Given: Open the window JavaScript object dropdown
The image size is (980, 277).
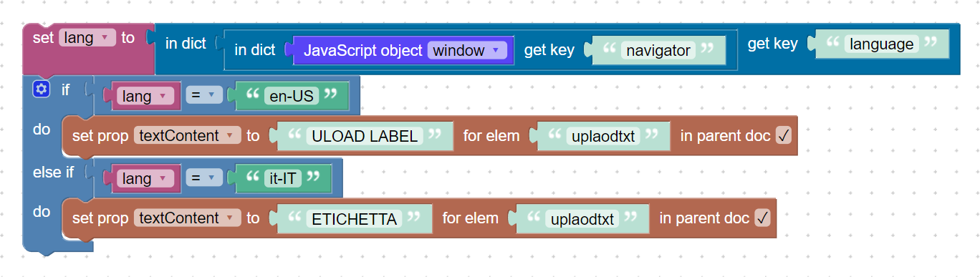Looking at the screenshot, I should pyautogui.click(x=468, y=51).
